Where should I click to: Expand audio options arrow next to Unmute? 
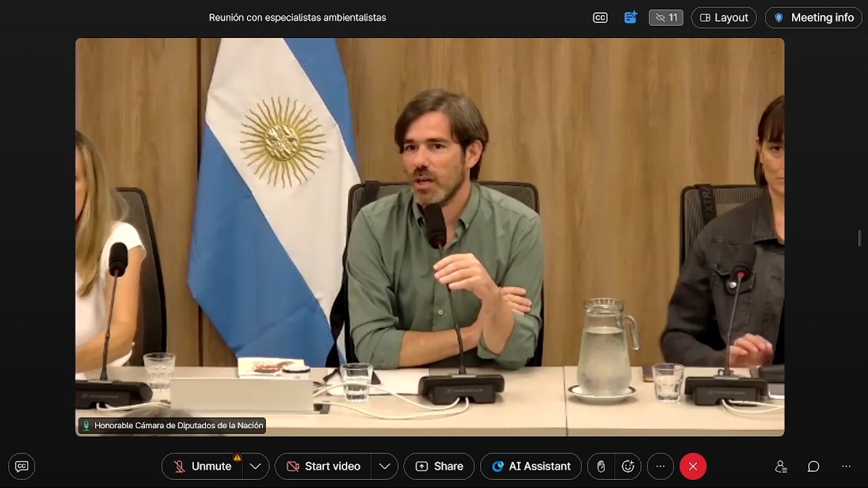point(256,466)
